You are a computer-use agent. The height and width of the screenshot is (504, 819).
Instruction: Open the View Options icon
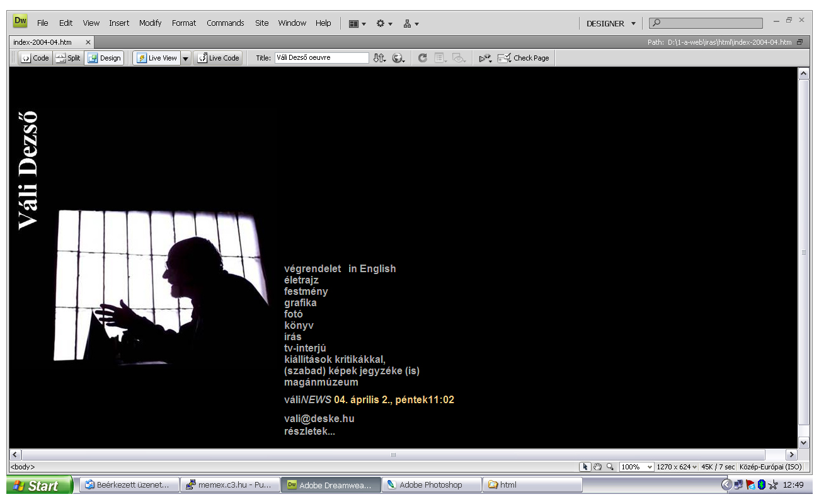[x=440, y=58]
